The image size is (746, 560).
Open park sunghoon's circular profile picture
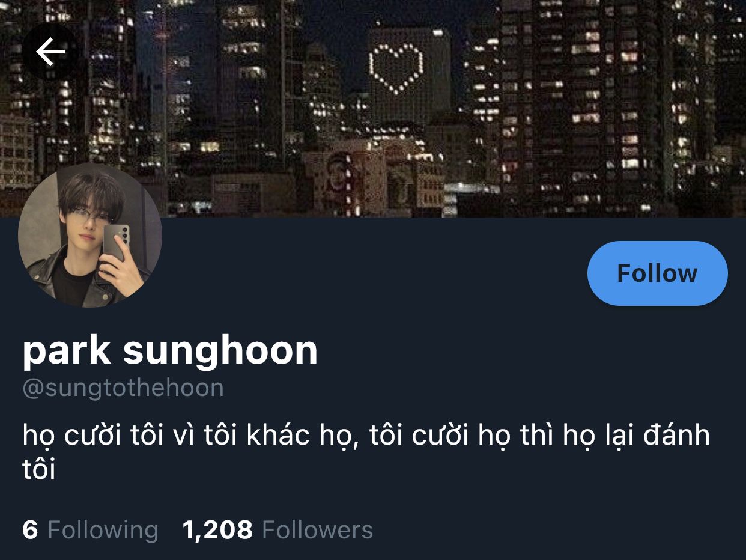[x=90, y=236]
